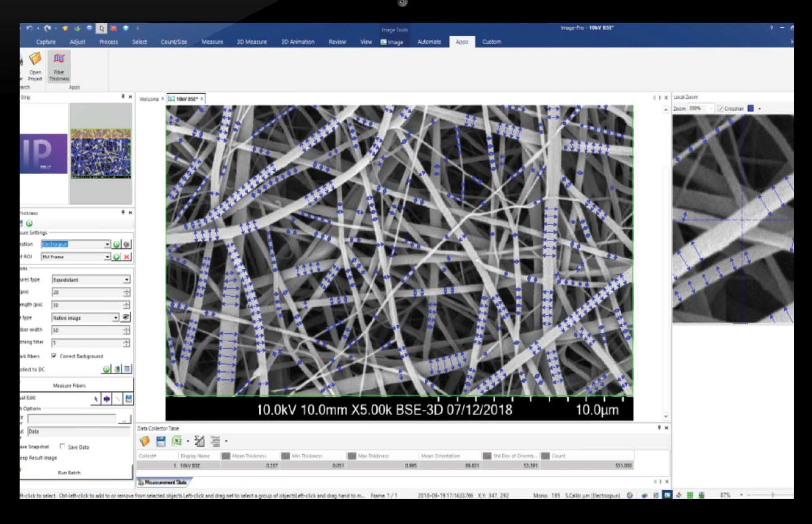Switch to the Welcome document tab
812x524 pixels.
coord(149,99)
